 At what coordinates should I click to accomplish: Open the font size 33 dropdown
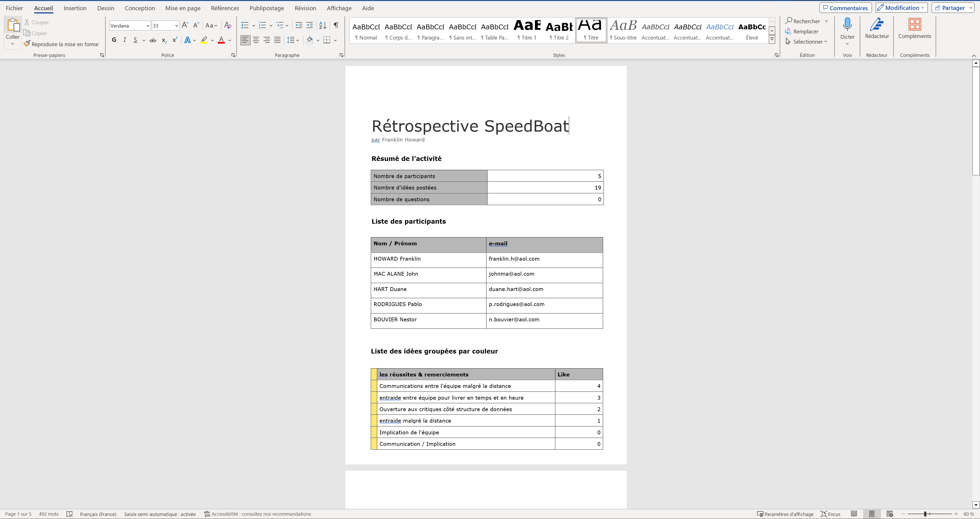click(x=176, y=26)
